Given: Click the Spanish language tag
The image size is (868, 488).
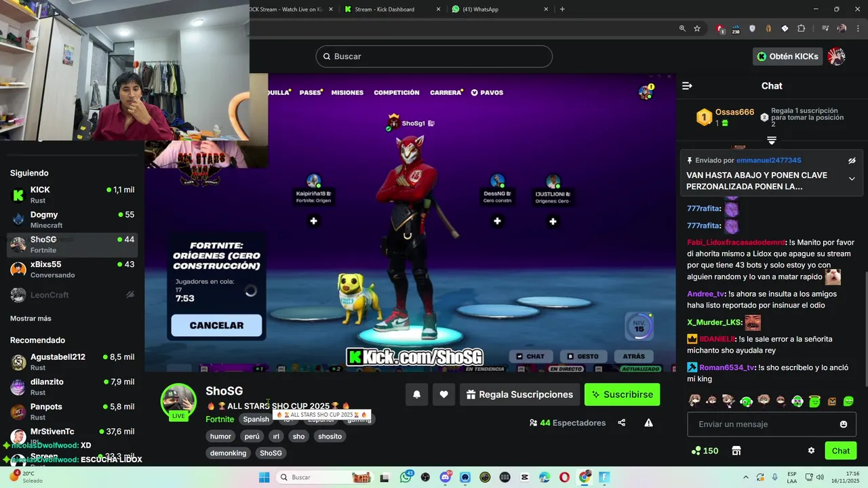Looking at the screenshot, I should (256, 420).
